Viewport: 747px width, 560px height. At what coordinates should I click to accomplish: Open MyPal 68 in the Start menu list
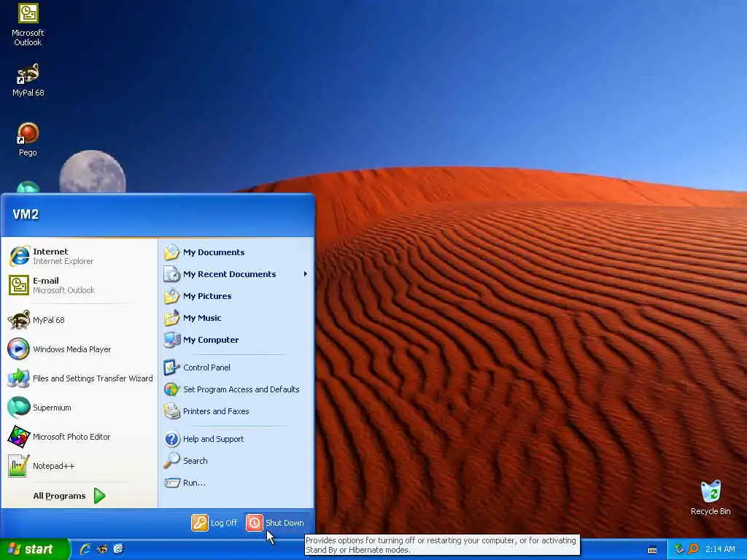pos(79,320)
